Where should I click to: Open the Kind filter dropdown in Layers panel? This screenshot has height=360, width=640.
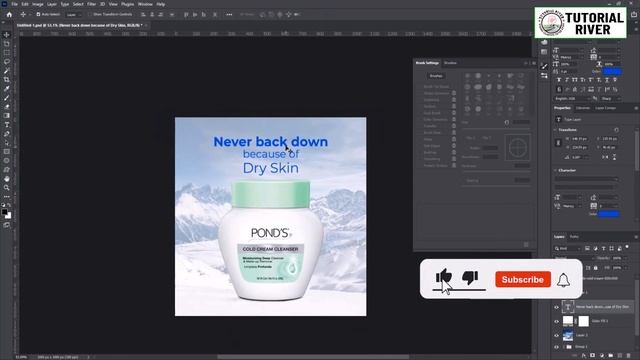coord(567,248)
